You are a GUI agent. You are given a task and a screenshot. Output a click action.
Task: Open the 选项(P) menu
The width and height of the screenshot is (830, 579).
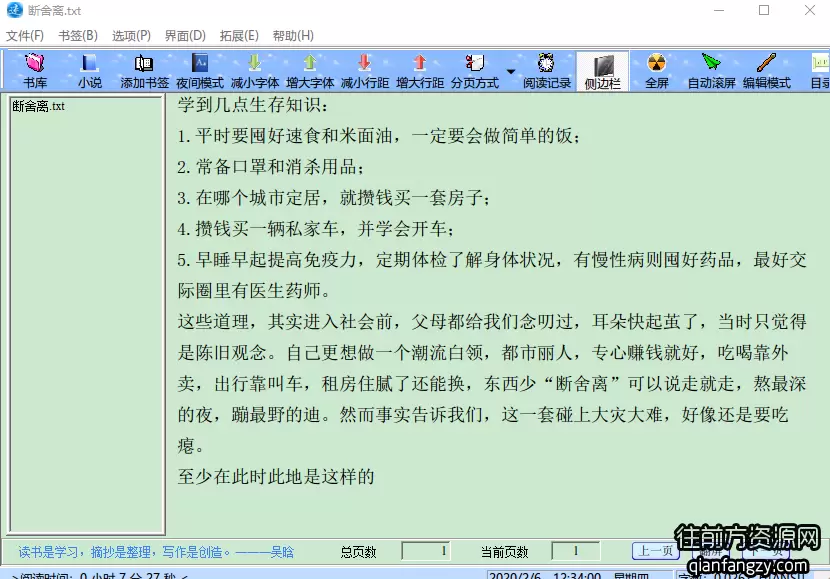(x=131, y=35)
